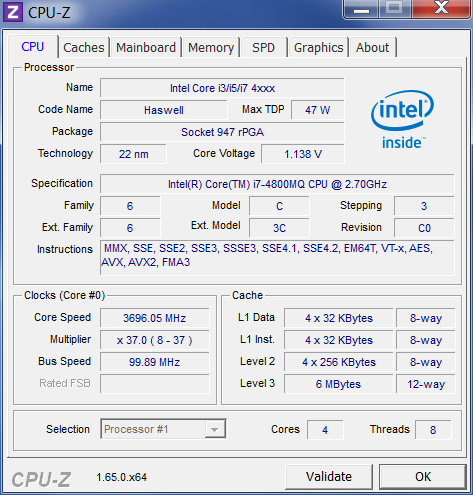The height and width of the screenshot is (495, 473).
Task: Expand the Processor #1 selection dropdown
Action: (214, 429)
